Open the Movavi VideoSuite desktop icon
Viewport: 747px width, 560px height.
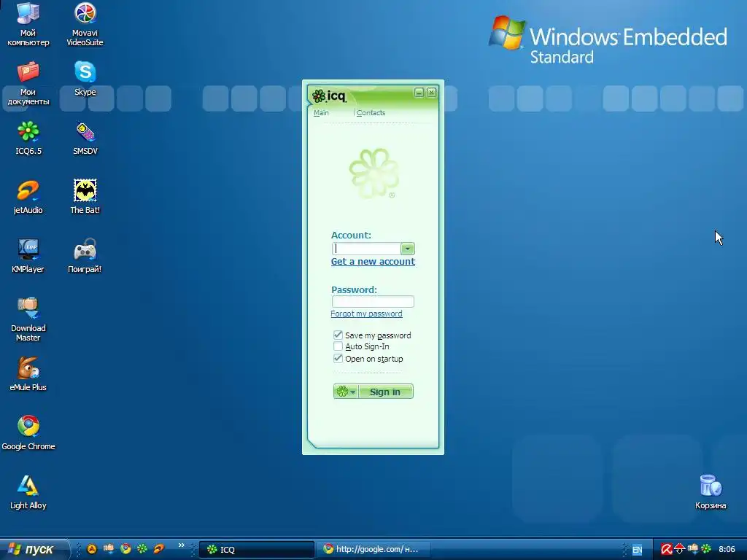tap(85, 24)
